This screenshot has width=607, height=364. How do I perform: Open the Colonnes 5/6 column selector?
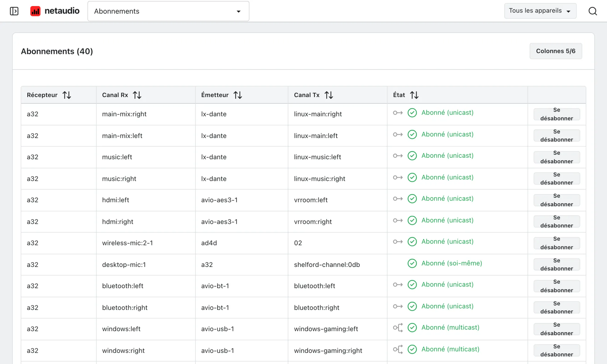[x=556, y=51]
